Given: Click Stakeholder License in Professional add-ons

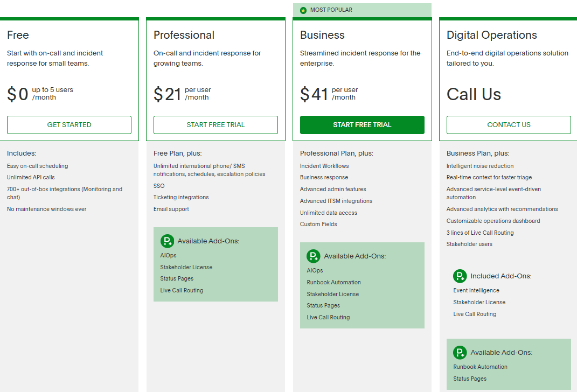Looking at the screenshot, I should pyautogui.click(x=186, y=267).
